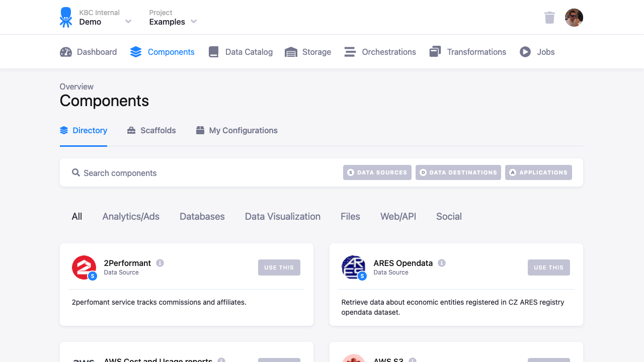Toggle the DATA DESTINATIONS filter badge
The image size is (644, 362).
(458, 172)
